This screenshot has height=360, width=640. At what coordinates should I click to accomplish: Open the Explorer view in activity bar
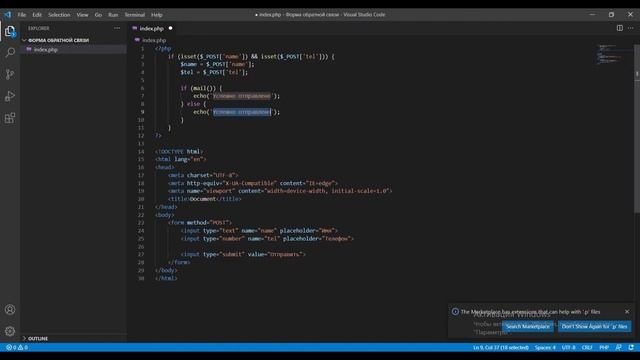(10, 31)
